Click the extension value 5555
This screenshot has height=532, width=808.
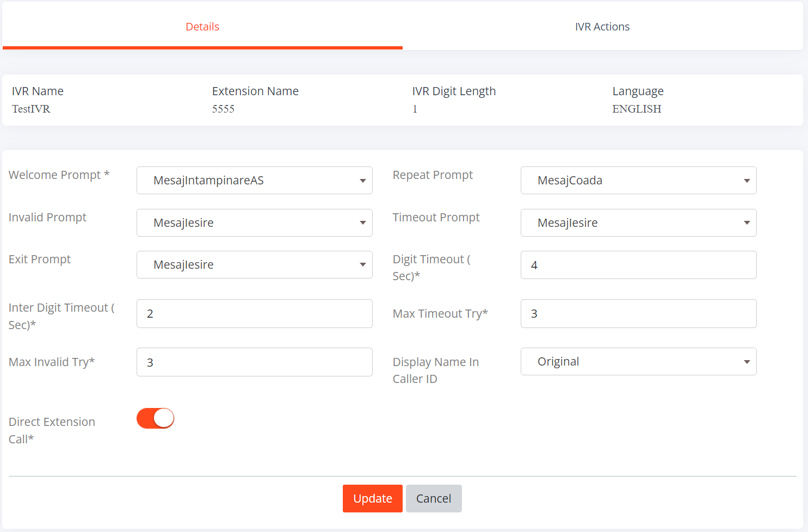click(223, 109)
